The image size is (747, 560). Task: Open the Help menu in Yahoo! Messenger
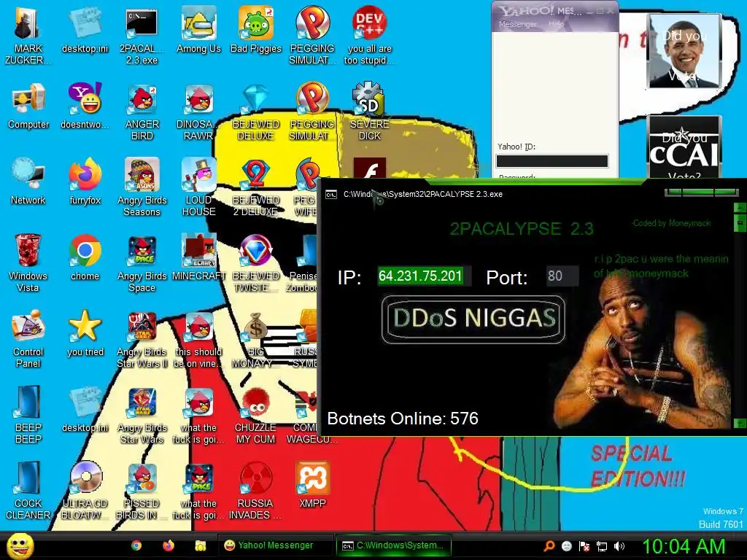tap(555, 24)
